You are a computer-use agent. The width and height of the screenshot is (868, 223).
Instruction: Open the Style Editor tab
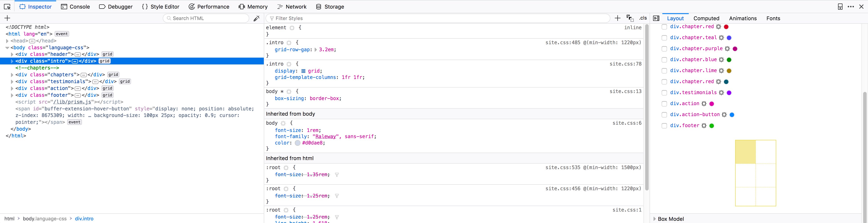(x=160, y=7)
